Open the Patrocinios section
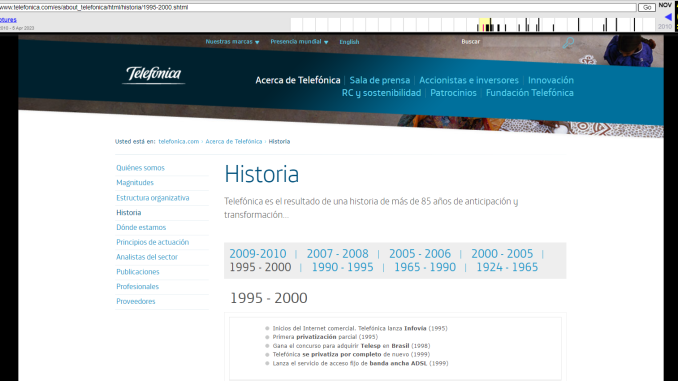The image size is (678, 381). click(453, 93)
